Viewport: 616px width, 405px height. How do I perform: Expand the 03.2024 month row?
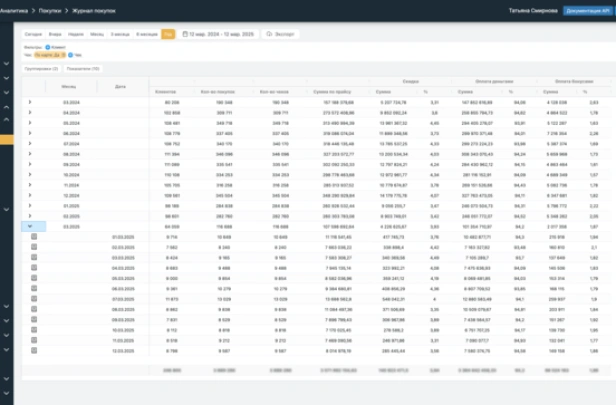30,101
